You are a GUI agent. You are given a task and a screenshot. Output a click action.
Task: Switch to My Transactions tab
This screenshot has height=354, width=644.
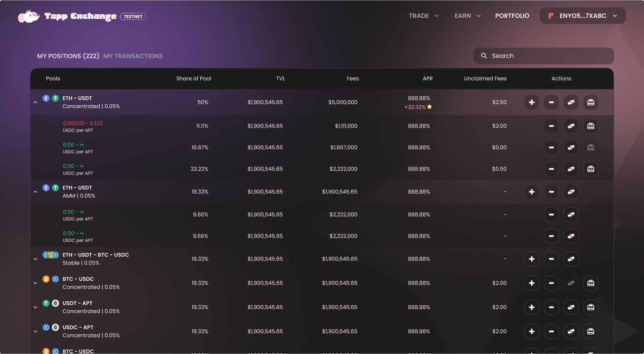pos(133,56)
